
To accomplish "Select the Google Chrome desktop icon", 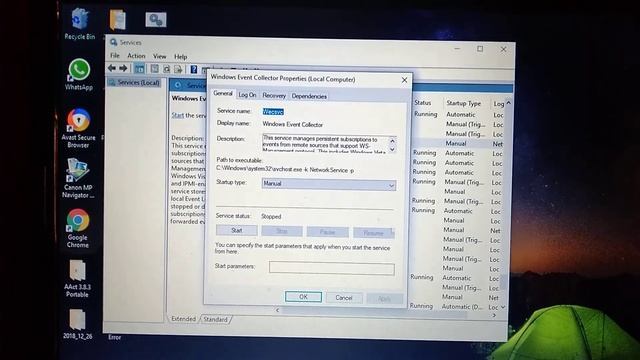I will point(78,228).
